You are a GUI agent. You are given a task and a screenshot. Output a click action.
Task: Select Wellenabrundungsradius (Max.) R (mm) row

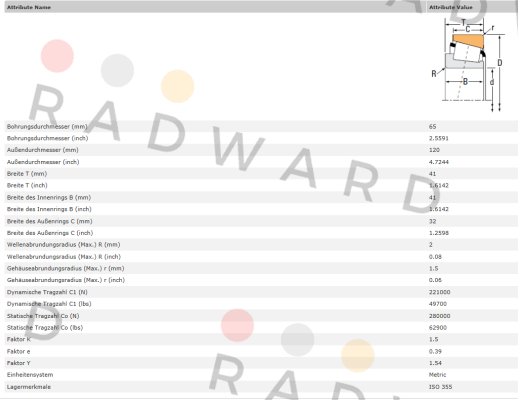point(261,244)
